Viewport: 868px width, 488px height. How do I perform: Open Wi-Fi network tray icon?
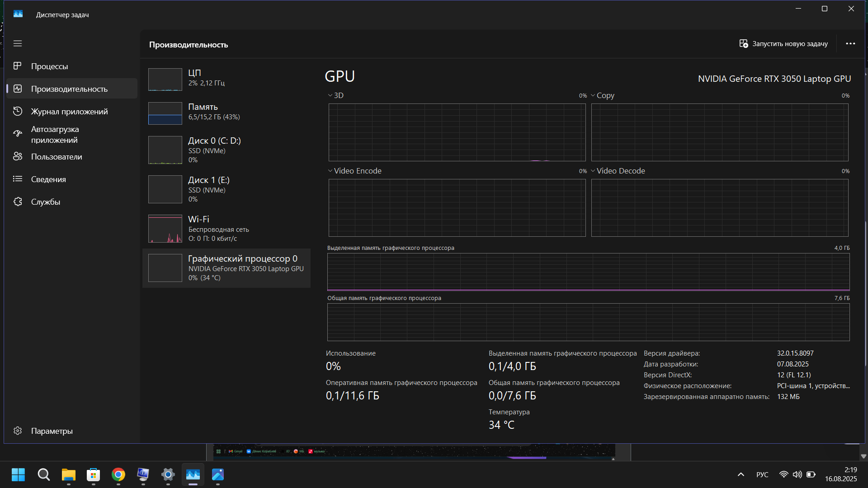(784, 474)
